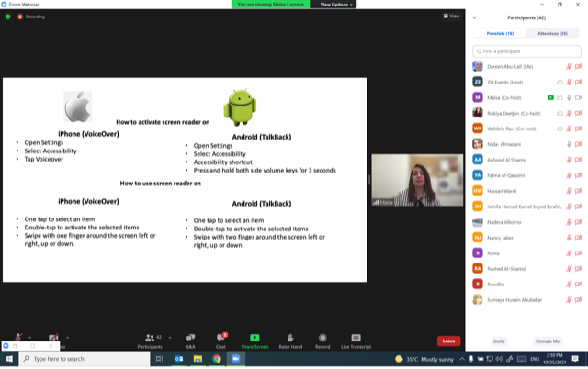Switch to the Panelists tab

coord(500,33)
